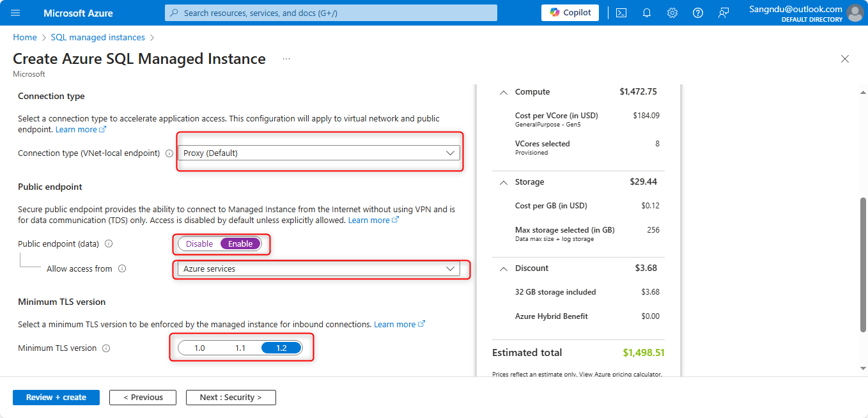The image size is (868, 418).
Task: Click the Minimum TLS version section heading
Action: (x=62, y=302)
